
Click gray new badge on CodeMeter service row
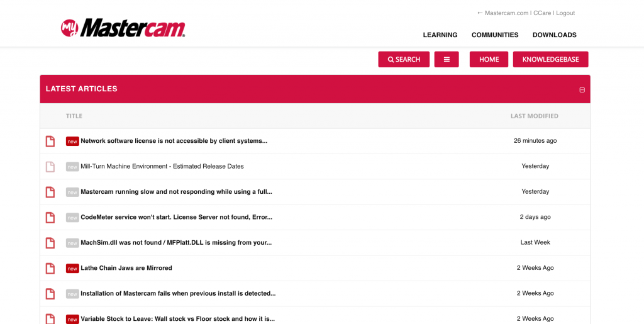[x=72, y=218]
